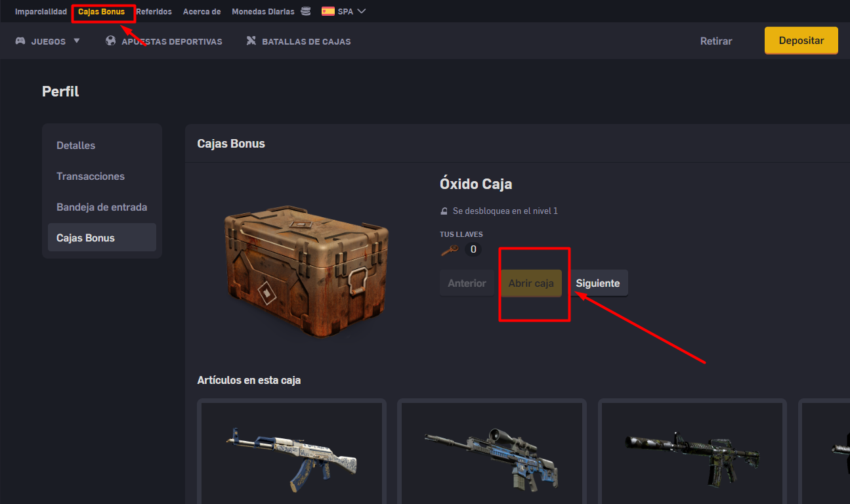
Task: Click the soccer ball icon for Apuestas Deportivas
Action: click(x=110, y=41)
